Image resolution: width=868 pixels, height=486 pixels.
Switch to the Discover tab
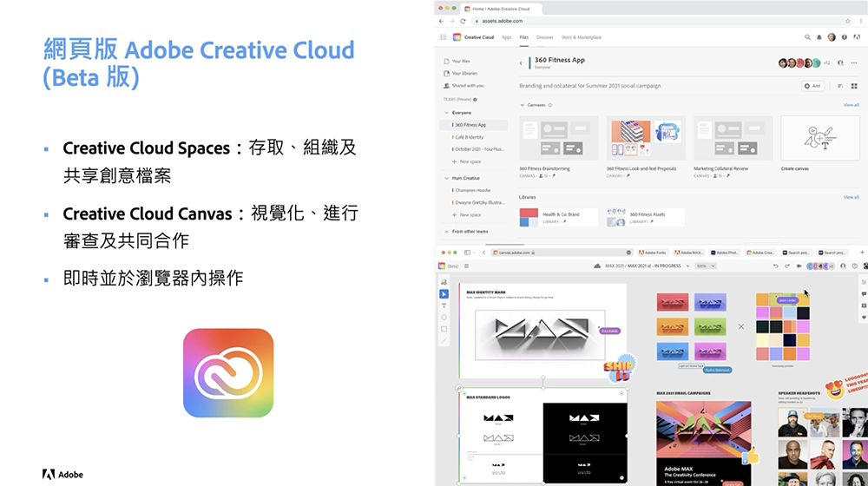click(545, 37)
